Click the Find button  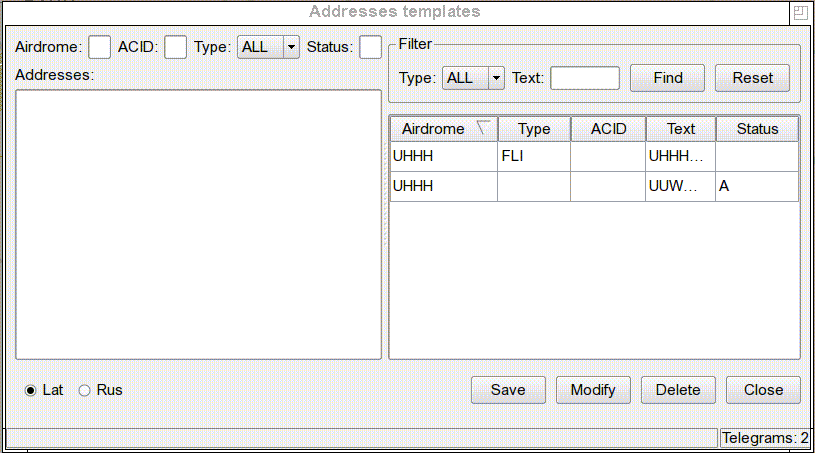667,78
